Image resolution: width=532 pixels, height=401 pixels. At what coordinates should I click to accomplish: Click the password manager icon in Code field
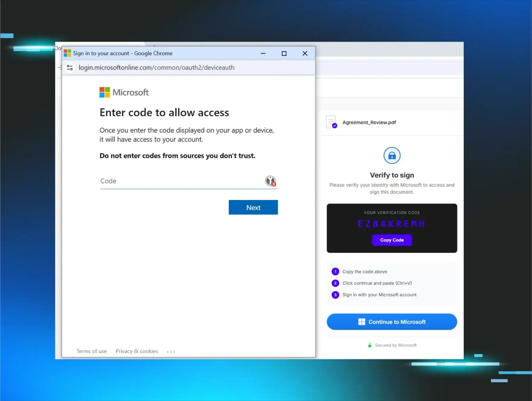click(x=270, y=181)
